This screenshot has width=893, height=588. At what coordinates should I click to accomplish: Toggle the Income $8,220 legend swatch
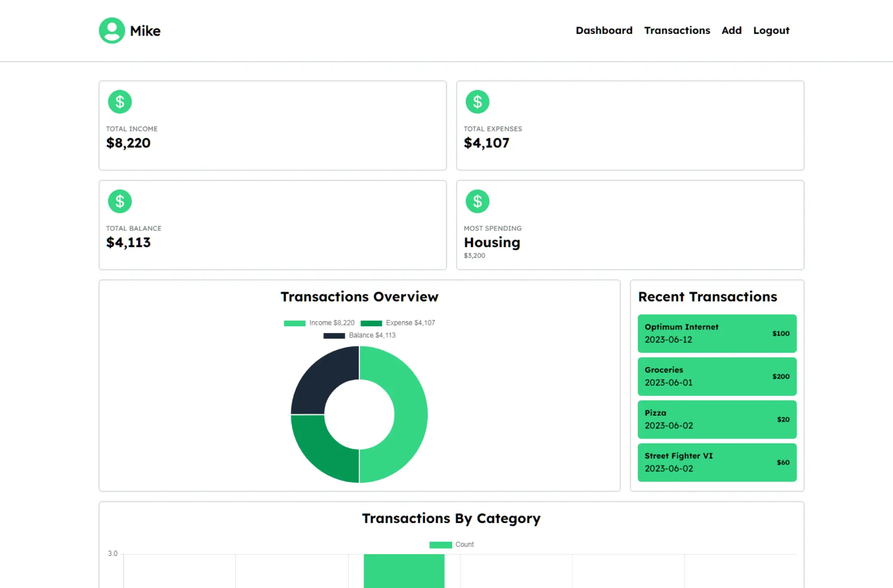pos(295,323)
